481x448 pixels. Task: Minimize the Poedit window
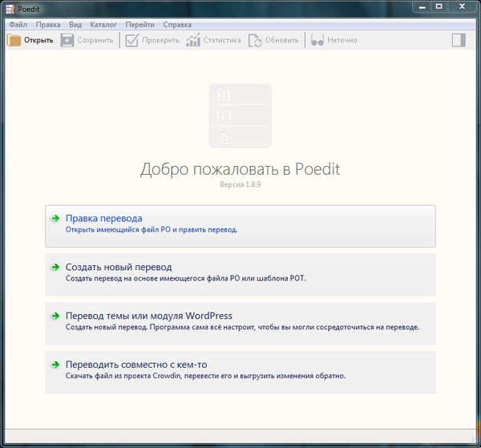[422, 6]
